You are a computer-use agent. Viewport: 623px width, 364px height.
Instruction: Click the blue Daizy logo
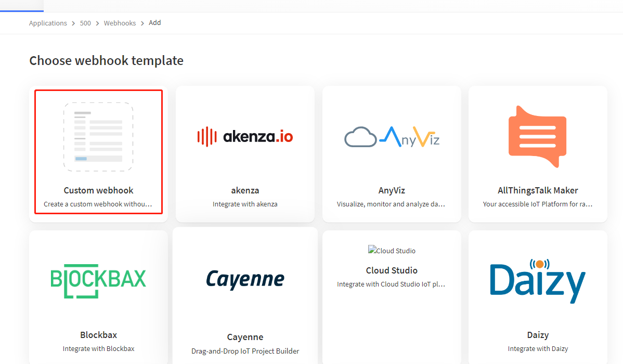coord(538,281)
